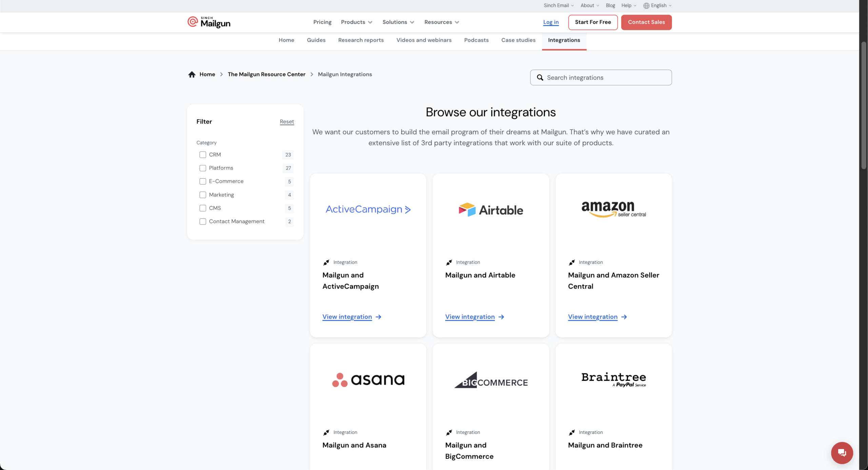Click breadcrumb chevron after Home

(221, 74)
